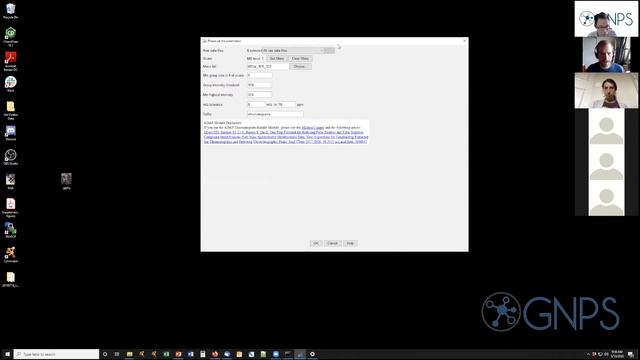Viewport: 640px width, 360px height.
Task: Open the Slack desktop icon
Action: (11, 84)
